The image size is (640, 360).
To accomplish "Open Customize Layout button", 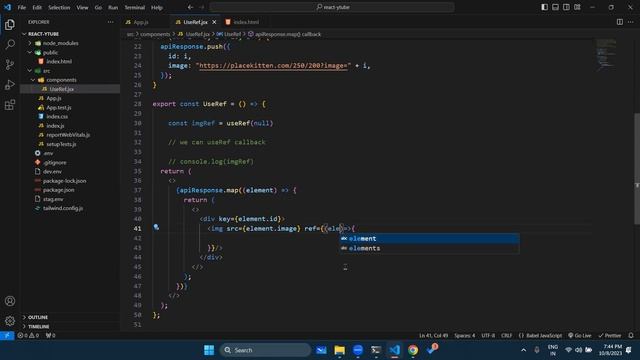I will coord(577,7).
